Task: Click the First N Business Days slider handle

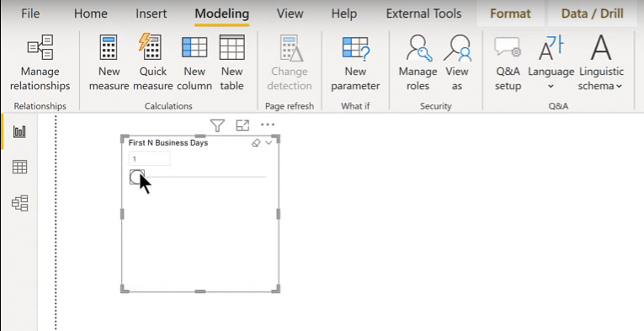Action: coord(136,177)
